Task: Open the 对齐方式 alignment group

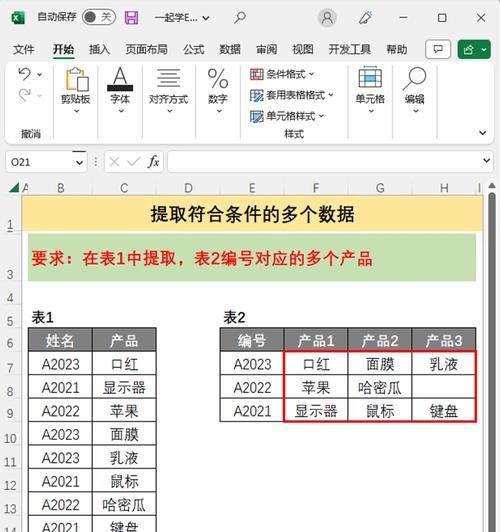Action: [169, 90]
